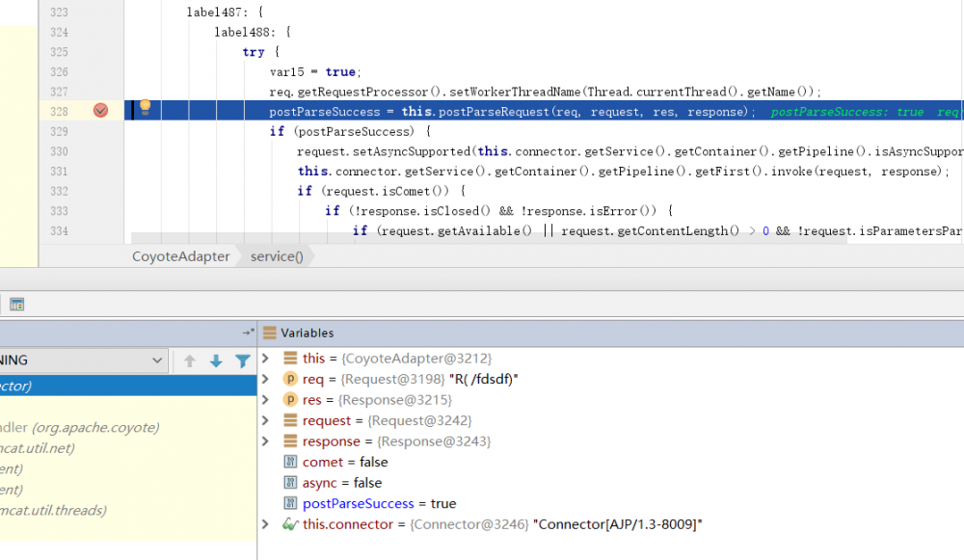Click the service() breadcrumb

click(277, 256)
